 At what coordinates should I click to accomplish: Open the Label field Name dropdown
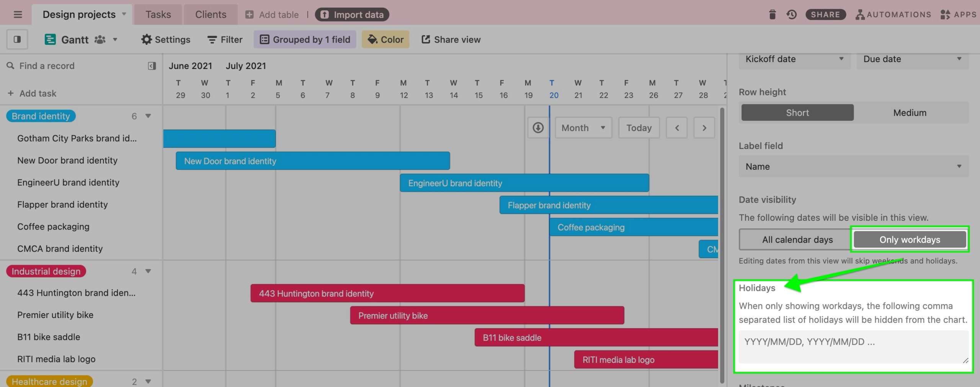click(853, 166)
